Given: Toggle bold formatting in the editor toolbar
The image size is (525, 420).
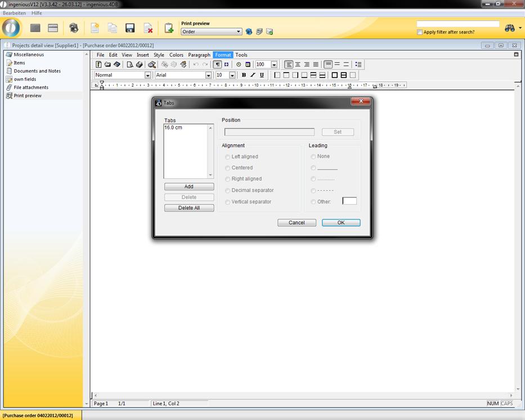Looking at the screenshot, I should click(244, 75).
